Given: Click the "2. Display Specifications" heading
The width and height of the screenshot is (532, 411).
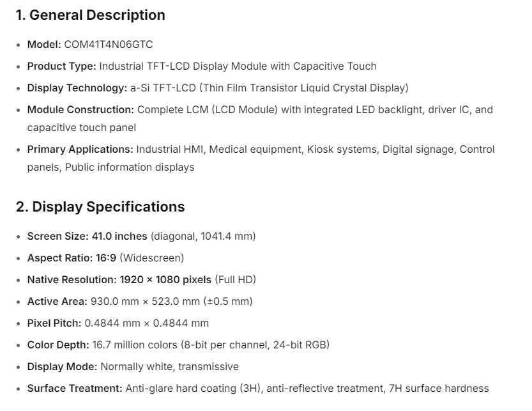Looking at the screenshot, I should tap(100, 207).
